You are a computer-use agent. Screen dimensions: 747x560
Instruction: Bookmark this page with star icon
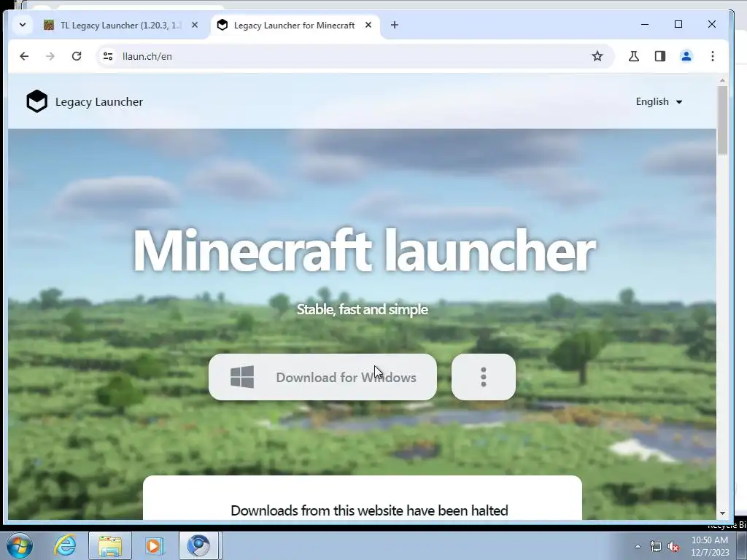[x=597, y=56]
